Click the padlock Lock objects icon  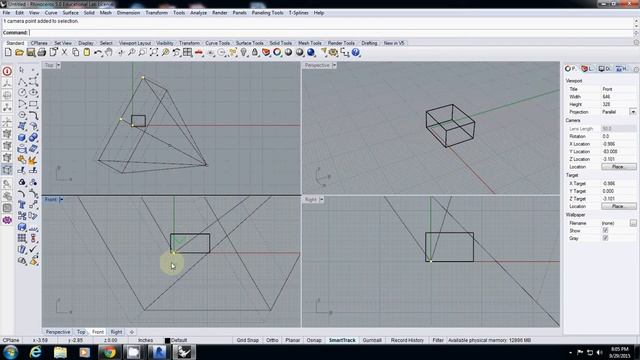(255, 52)
